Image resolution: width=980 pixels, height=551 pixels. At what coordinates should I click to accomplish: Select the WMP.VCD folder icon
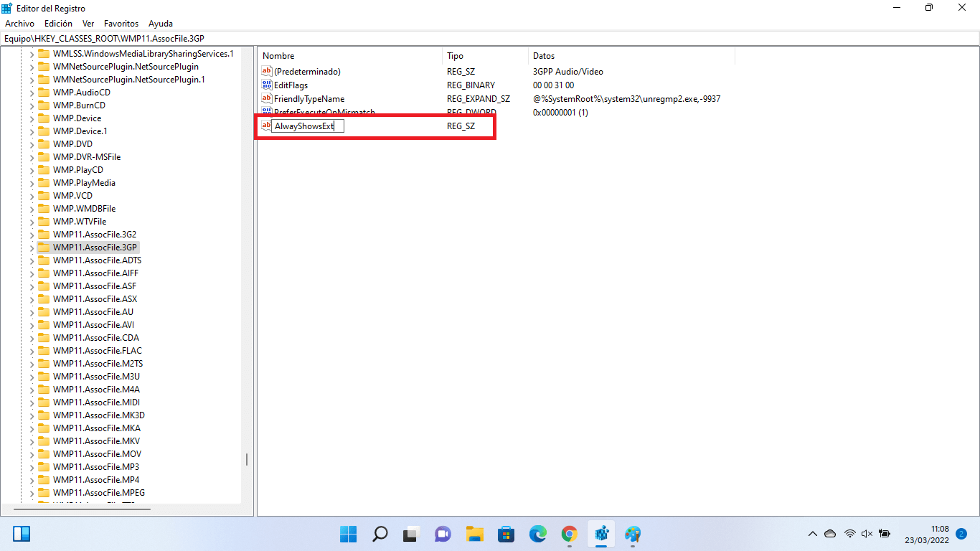44,196
